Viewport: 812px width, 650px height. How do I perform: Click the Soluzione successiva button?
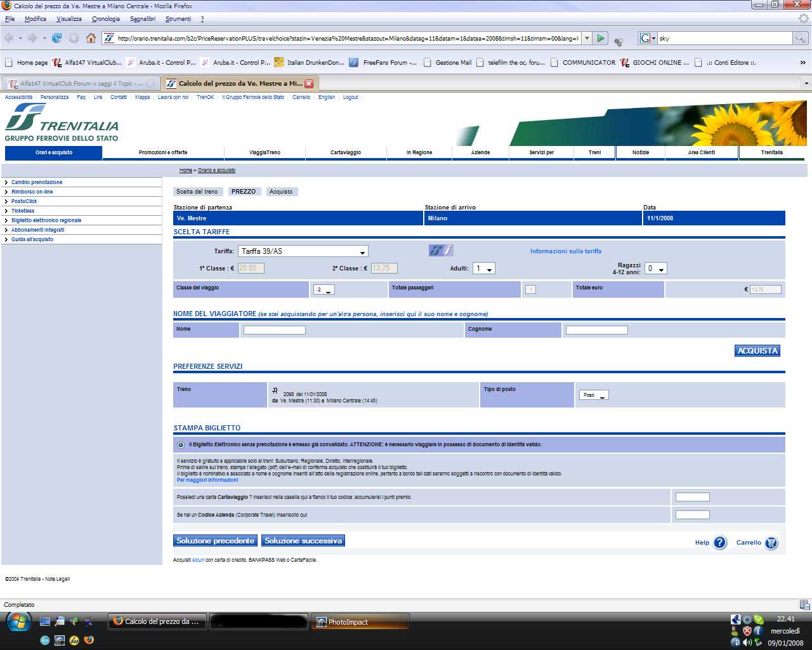pyautogui.click(x=303, y=541)
